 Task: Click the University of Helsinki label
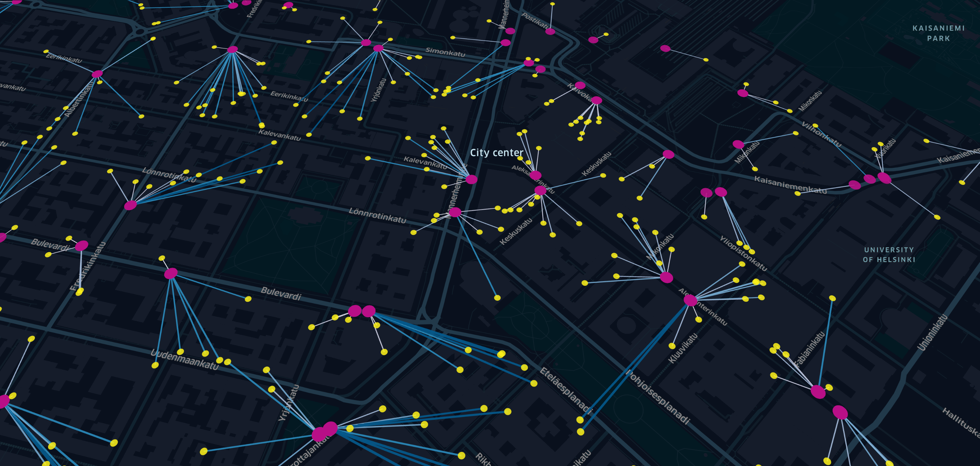click(889, 255)
